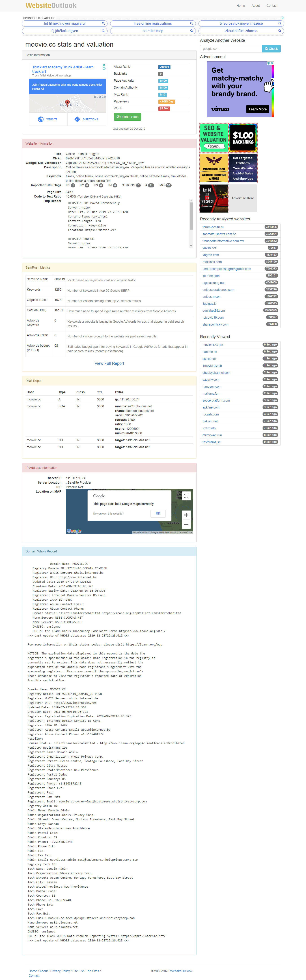Click the google.com website input field
Viewport: 306px width, 980px height.
231,49
